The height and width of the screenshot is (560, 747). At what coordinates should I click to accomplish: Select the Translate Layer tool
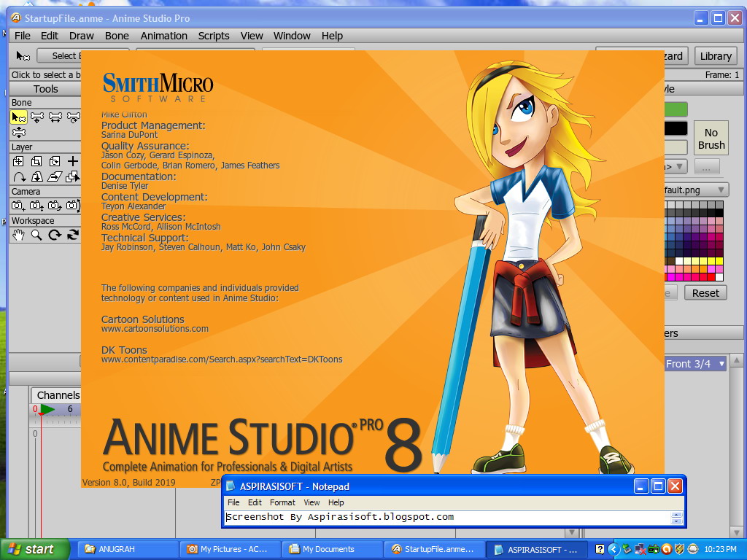[x=18, y=161]
